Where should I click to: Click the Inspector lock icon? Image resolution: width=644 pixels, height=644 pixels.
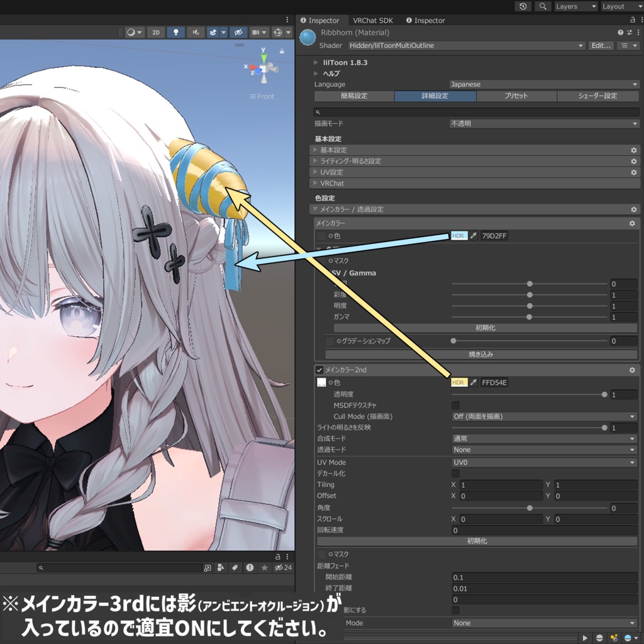633,20
